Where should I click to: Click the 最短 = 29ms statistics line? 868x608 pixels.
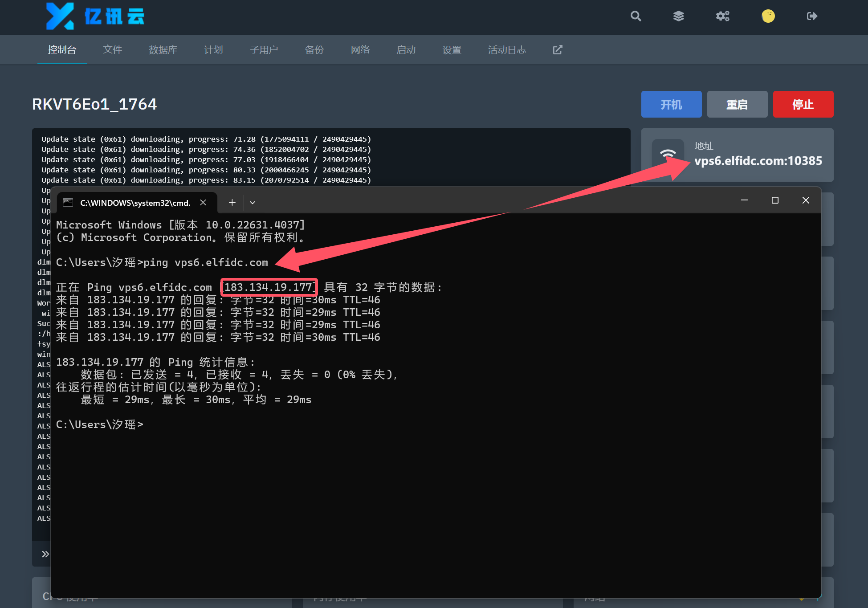[196, 400]
